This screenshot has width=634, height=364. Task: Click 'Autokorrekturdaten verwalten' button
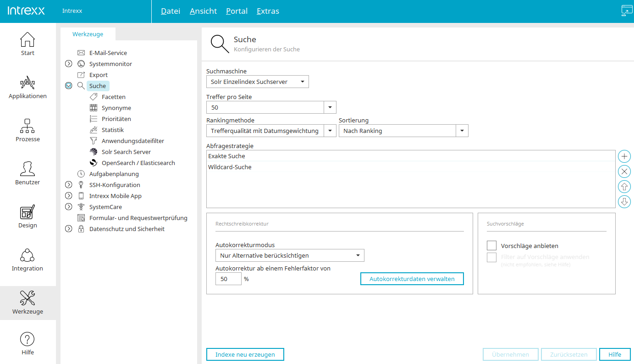412,279
